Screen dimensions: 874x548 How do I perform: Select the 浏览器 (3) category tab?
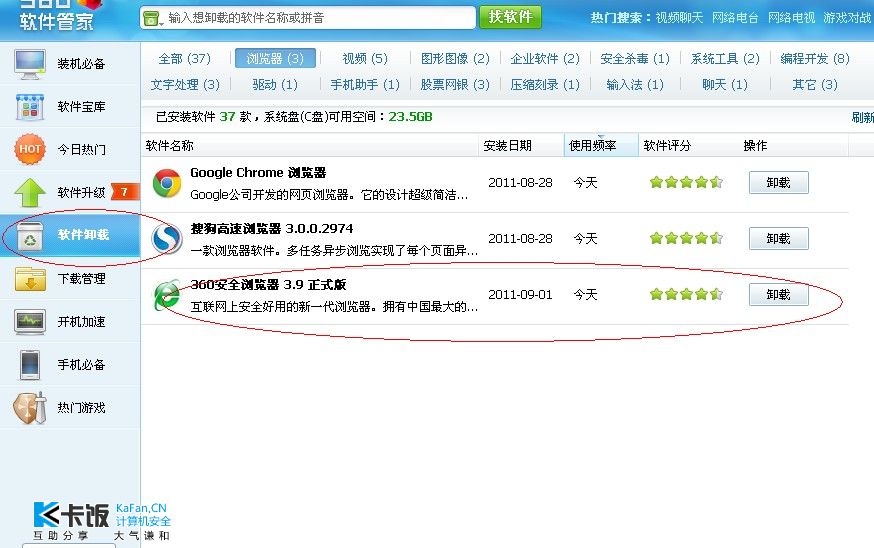tap(275, 58)
